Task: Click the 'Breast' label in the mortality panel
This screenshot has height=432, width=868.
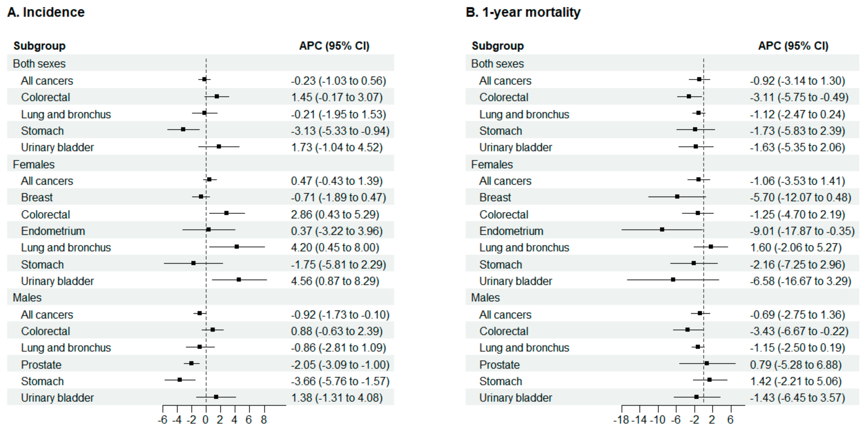Action: pyautogui.click(x=495, y=197)
